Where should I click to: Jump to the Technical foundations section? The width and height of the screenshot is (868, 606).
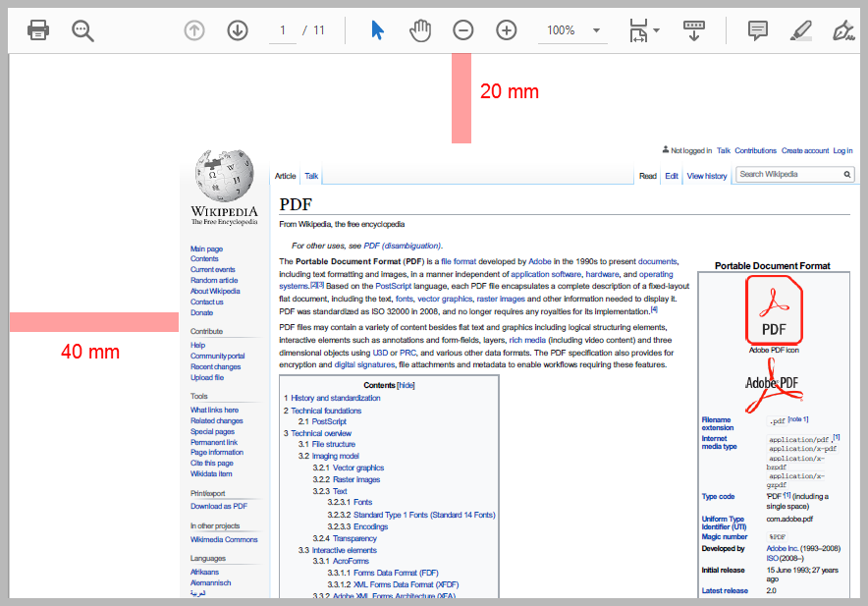tap(326, 411)
